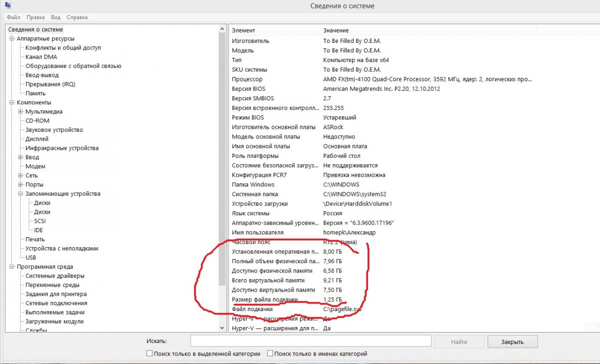The width and height of the screenshot is (600, 364).
Task: Expand the Порты tree node
Action: (20, 185)
